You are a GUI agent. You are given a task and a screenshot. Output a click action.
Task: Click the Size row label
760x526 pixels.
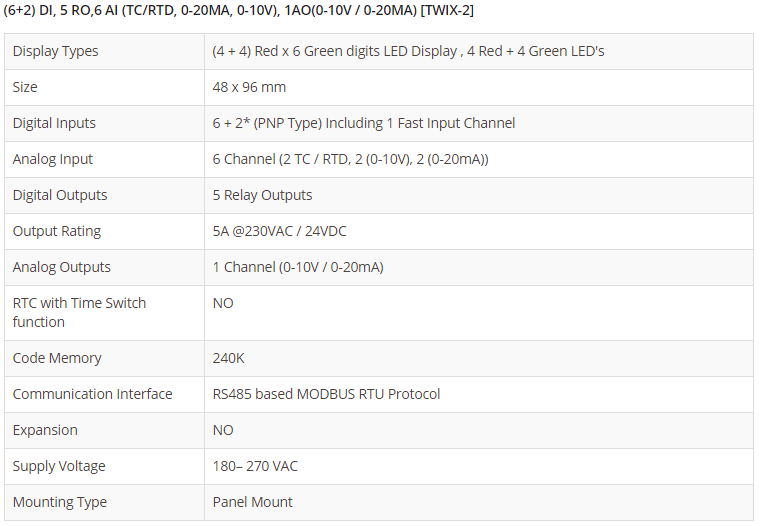[x=25, y=87]
